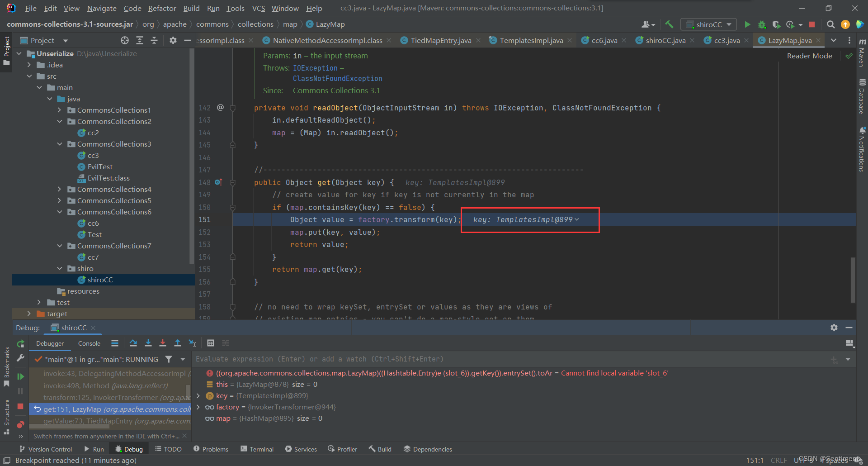This screenshot has height=466, width=868.
Task: Switch to the Console tab in Debug
Action: coord(89,343)
